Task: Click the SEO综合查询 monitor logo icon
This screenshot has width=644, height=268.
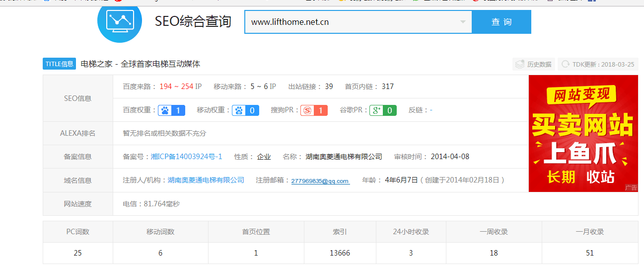Action: pyautogui.click(x=120, y=21)
